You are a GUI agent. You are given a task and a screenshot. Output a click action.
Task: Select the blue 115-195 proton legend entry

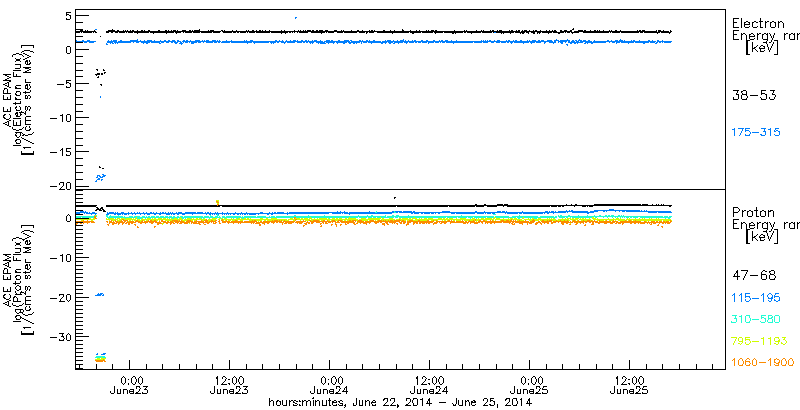[x=756, y=297]
